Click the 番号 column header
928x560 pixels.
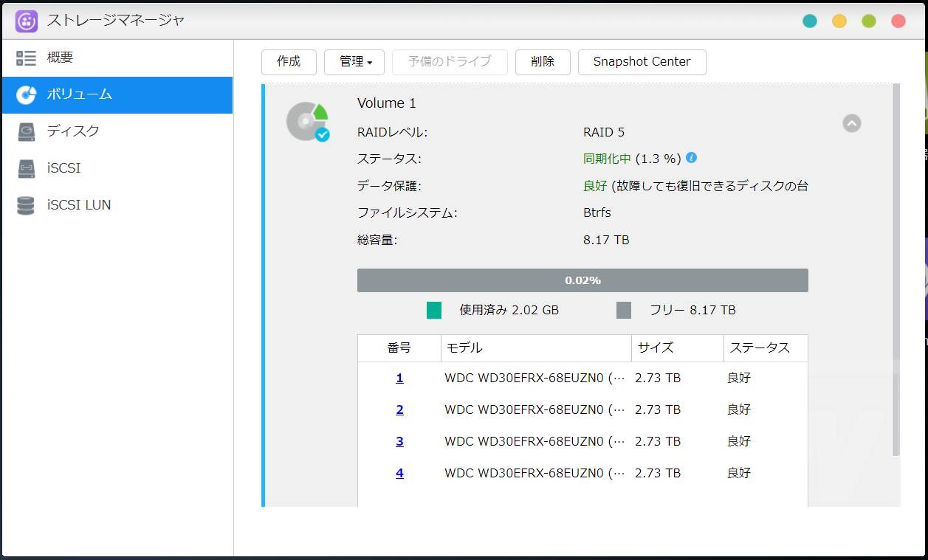click(399, 348)
